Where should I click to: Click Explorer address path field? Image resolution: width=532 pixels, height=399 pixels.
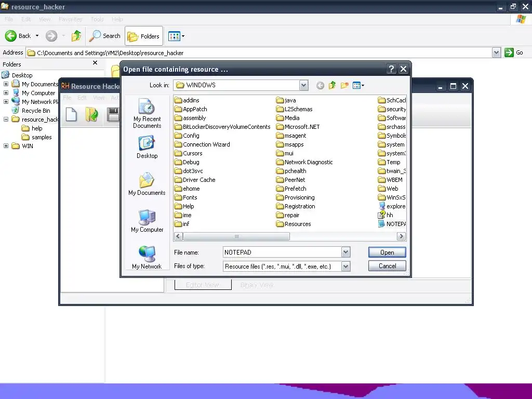(259, 52)
